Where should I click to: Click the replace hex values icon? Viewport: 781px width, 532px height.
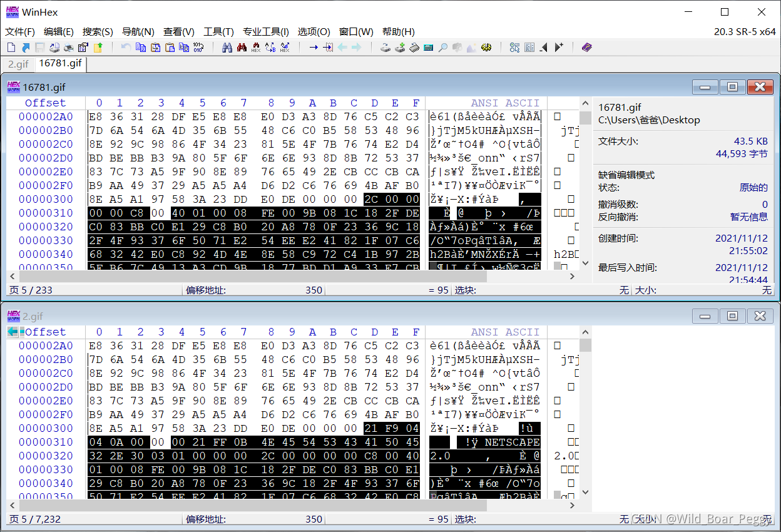[285, 47]
